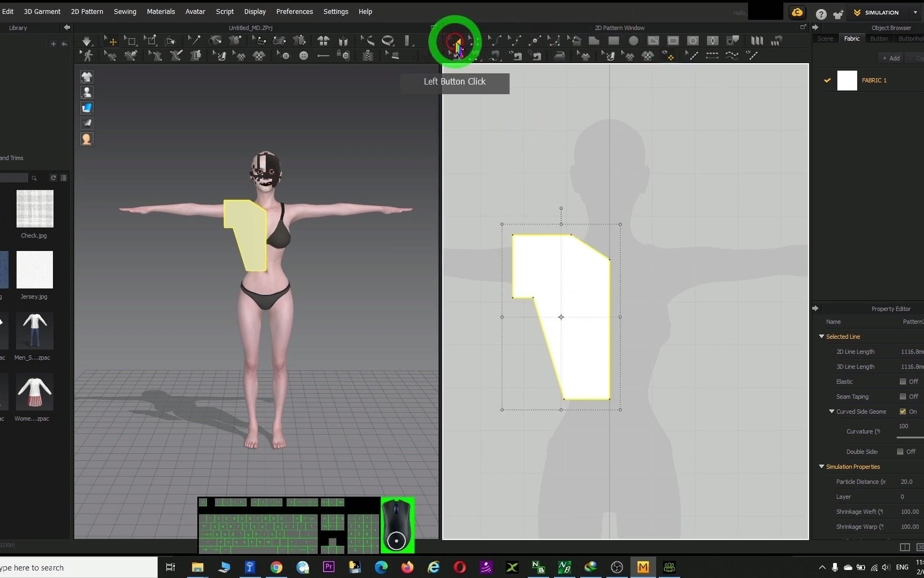Open the 2D Pattern menu
Screen dimensions: 924x578
pyautogui.click(x=87, y=11)
